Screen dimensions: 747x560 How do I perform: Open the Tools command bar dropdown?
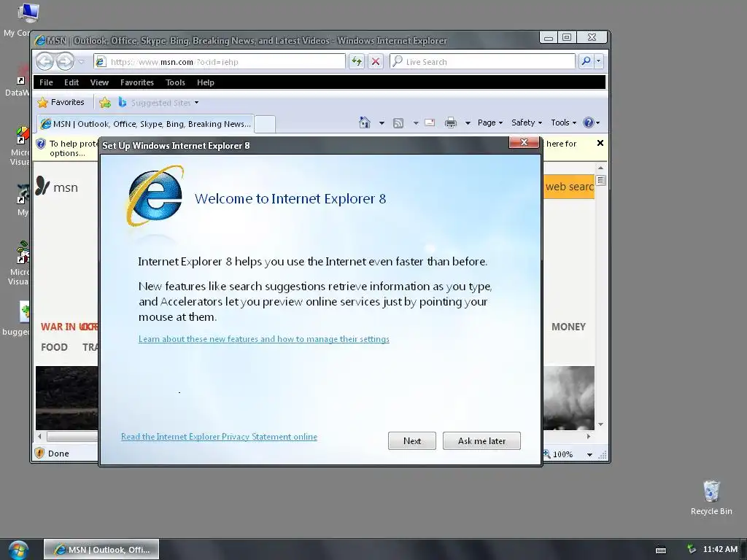[x=564, y=122]
